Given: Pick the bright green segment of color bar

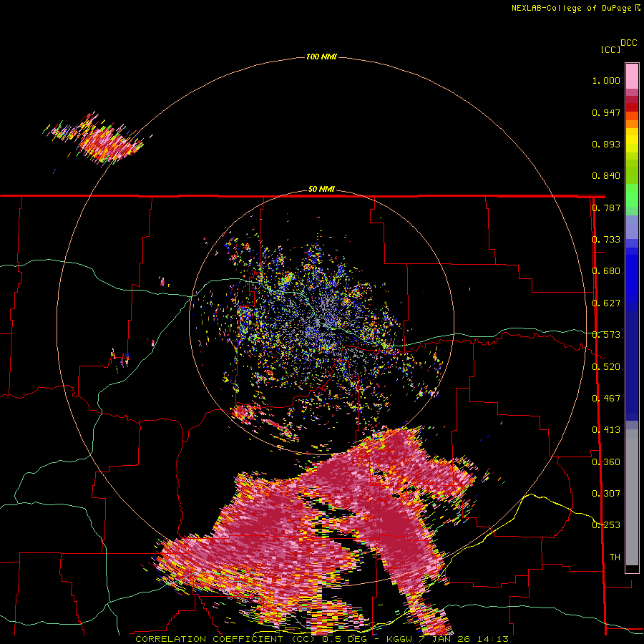Looking at the screenshot, I should (x=632, y=195).
